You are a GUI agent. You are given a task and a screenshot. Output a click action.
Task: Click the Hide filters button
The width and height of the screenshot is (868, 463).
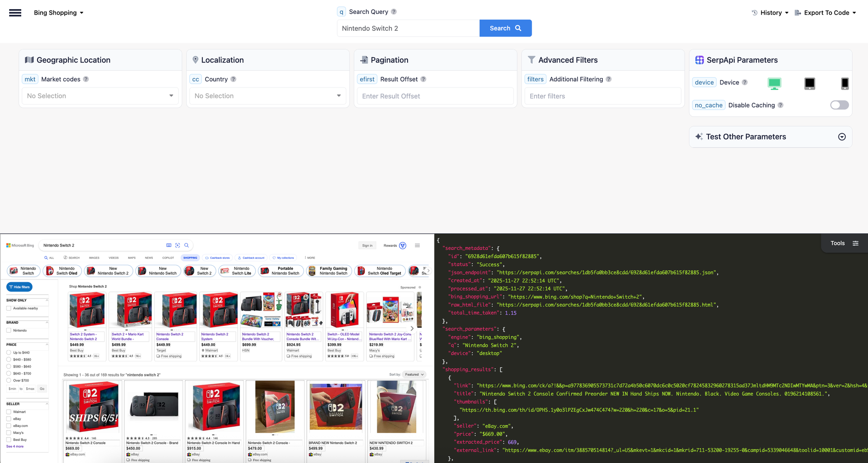[20, 287]
